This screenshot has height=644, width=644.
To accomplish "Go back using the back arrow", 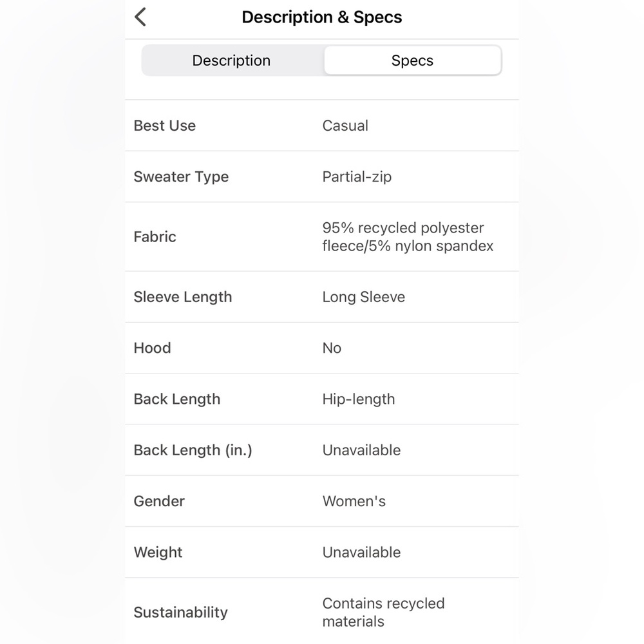I will coord(140,17).
